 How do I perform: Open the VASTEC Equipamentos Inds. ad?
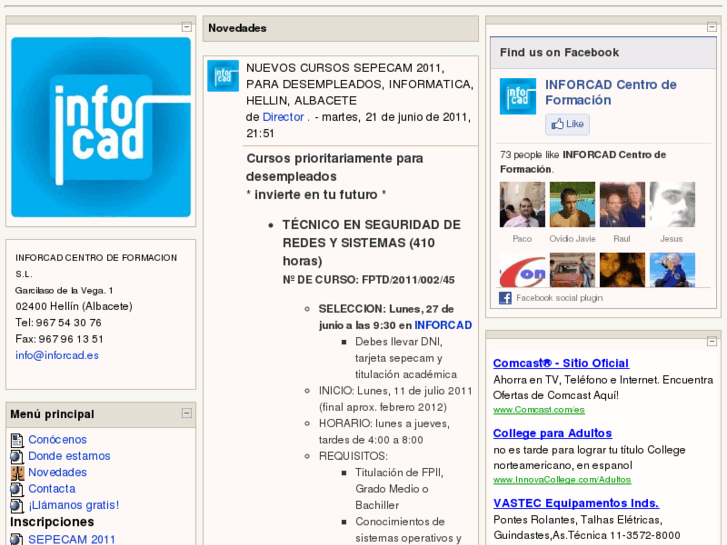576,503
